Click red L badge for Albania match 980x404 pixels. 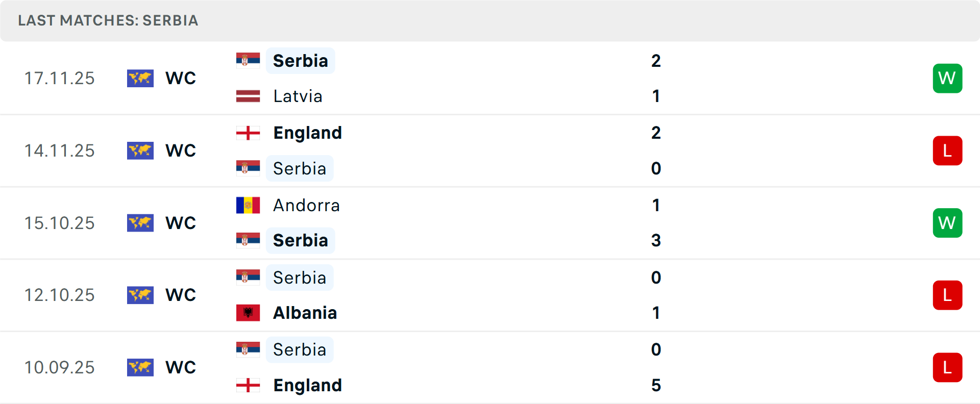click(x=947, y=295)
